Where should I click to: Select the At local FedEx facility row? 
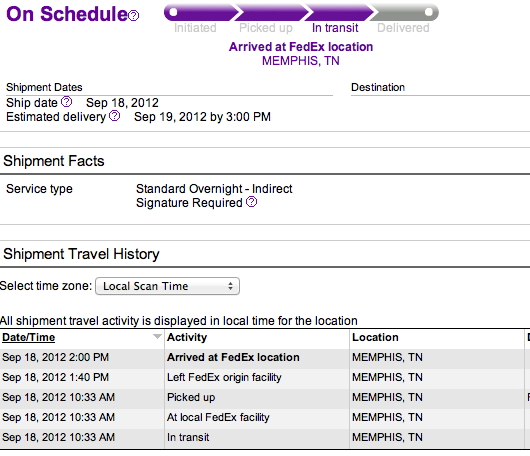pyautogui.click(x=265, y=417)
